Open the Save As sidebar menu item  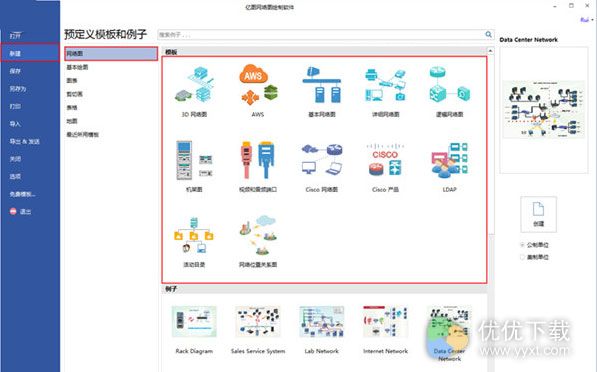pyautogui.click(x=30, y=88)
